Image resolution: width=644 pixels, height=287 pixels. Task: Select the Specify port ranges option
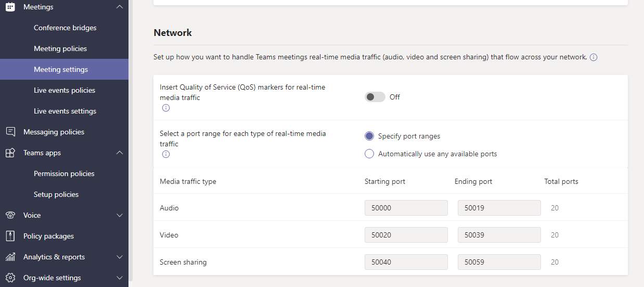pyautogui.click(x=369, y=136)
